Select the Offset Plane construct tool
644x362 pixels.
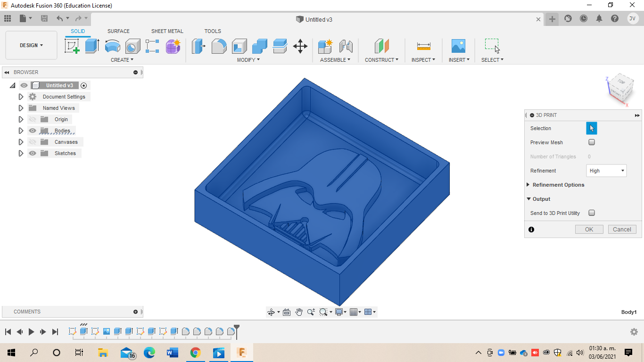382,46
